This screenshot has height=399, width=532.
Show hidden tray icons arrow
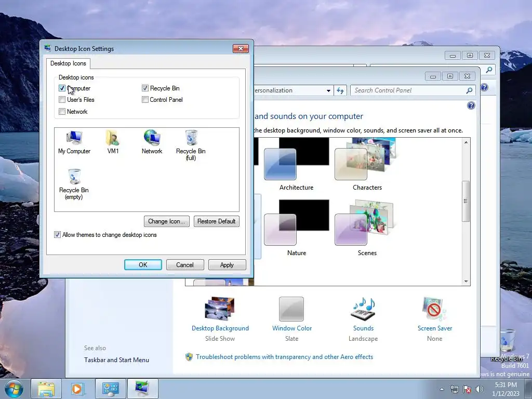[x=442, y=390]
